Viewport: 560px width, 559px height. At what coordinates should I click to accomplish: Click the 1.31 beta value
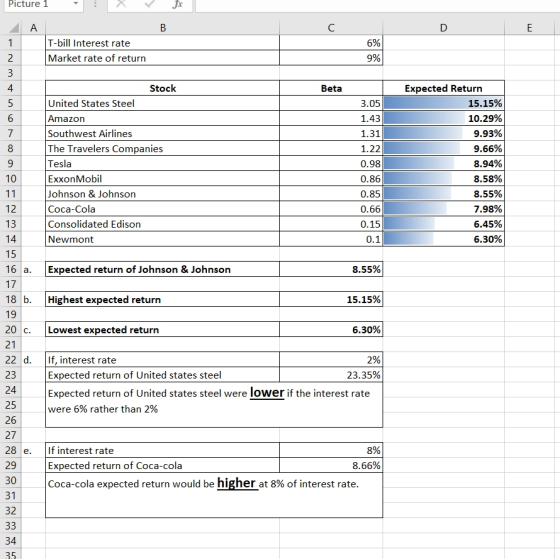point(331,133)
